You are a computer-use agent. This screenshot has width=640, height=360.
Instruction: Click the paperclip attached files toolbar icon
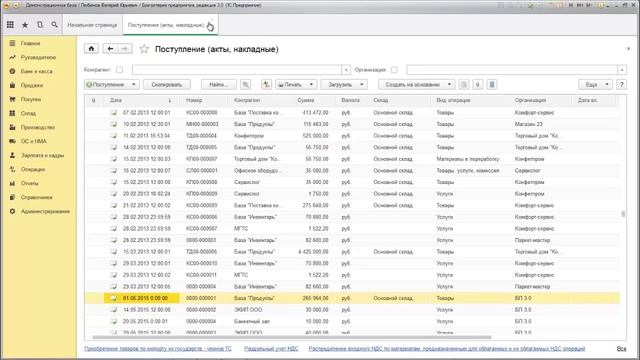point(478,84)
